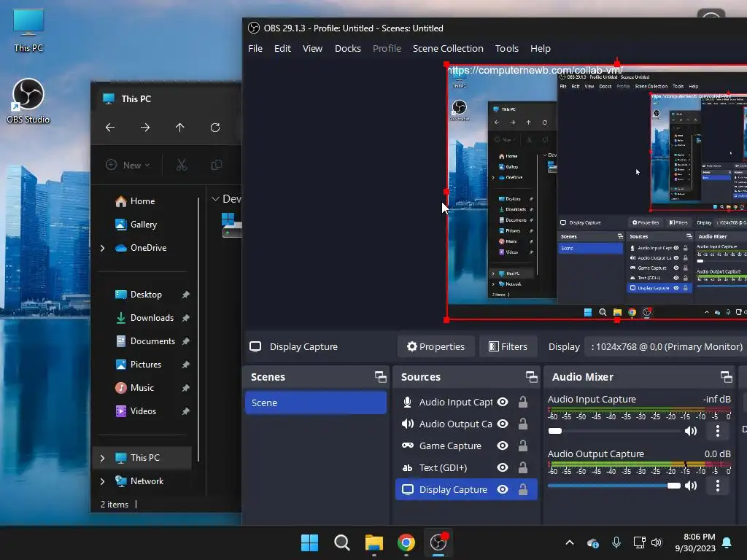Viewport: 747px width, 560px height.
Task: Lock the Display Capture source
Action: point(522,489)
